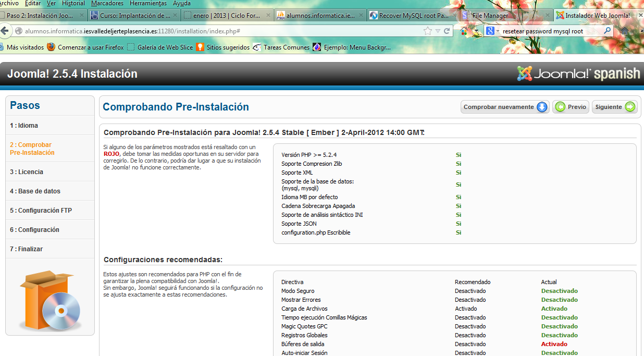Bookmark this page with the star icon
644x356 pixels.
[x=428, y=31]
